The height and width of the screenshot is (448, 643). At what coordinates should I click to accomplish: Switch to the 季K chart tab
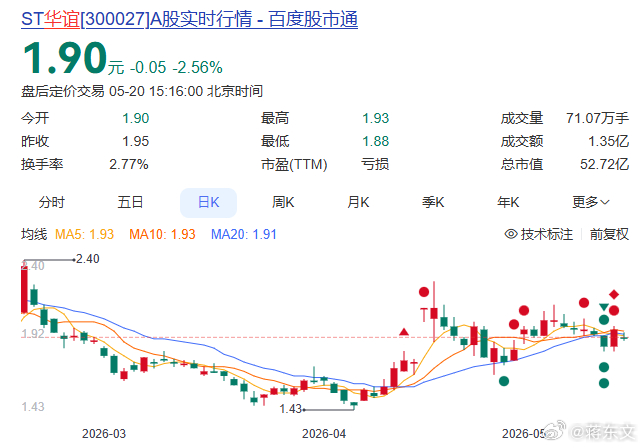pos(433,202)
